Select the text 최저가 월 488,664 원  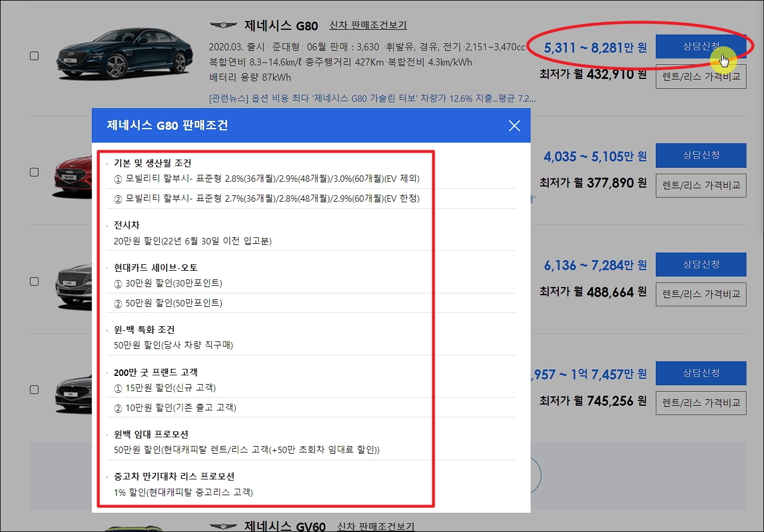click(593, 292)
